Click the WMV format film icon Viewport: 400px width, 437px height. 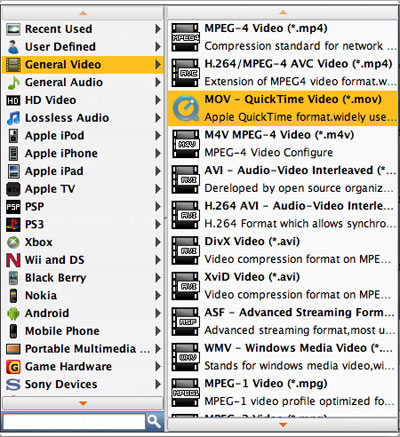click(x=185, y=357)
